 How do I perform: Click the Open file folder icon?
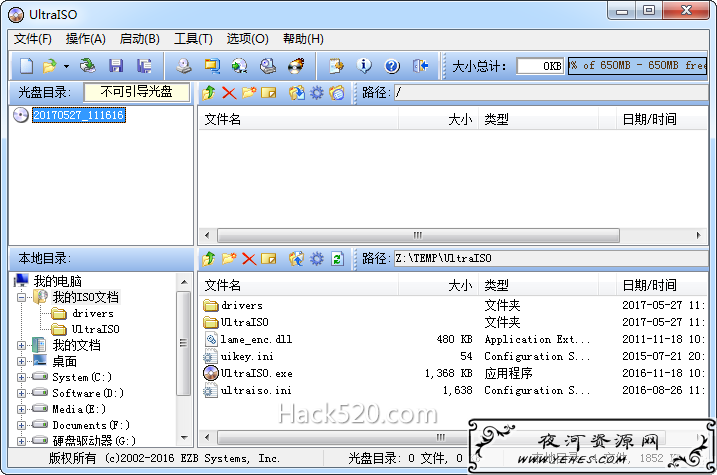coord(49,66)
